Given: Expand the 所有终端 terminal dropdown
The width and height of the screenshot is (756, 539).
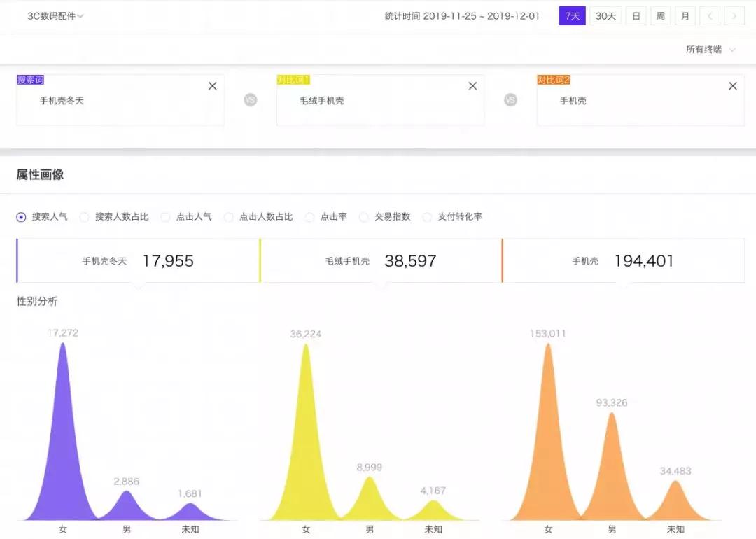Looking at the screenshot, I should pyautogui.click(x=710, y=49).
